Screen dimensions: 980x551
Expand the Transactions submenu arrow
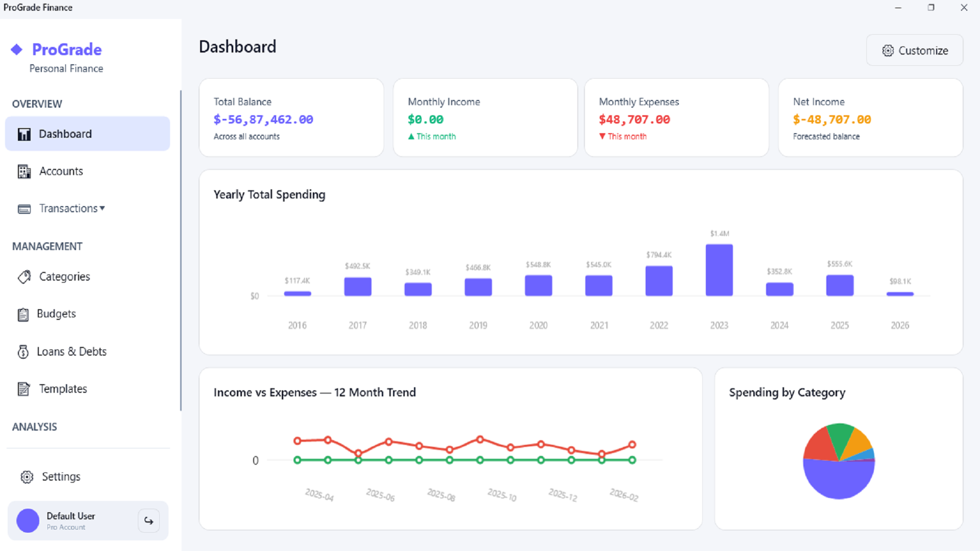[103, 208]
